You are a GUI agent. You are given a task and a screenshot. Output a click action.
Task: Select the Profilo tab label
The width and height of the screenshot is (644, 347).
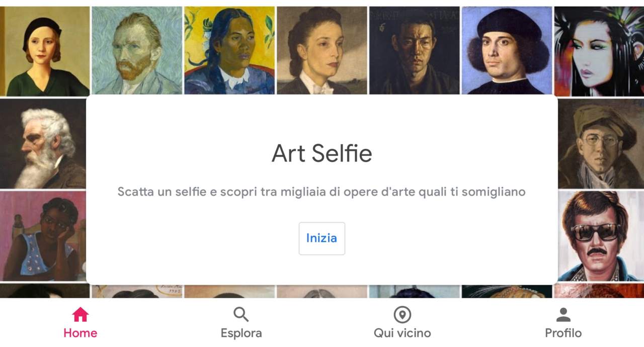pyautogui.click(x=563, y=333)
